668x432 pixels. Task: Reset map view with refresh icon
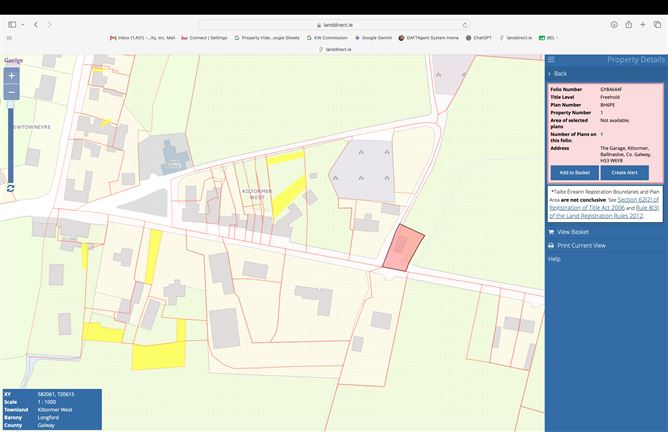coord(11,188)
